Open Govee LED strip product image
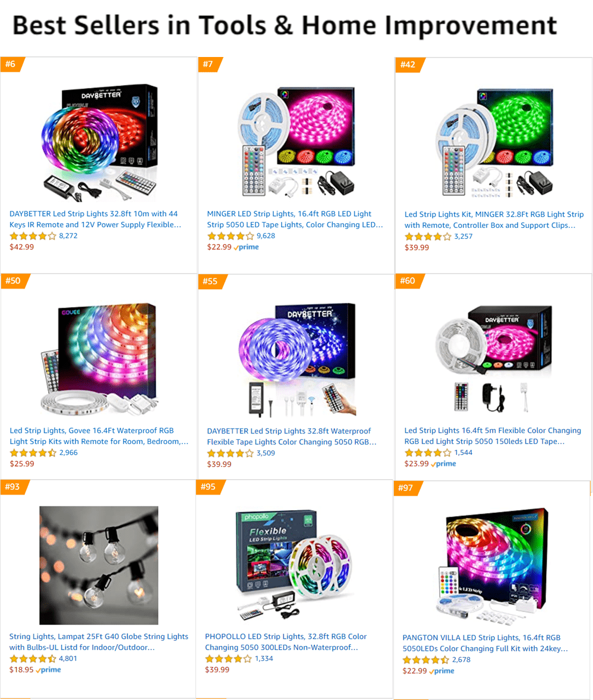Screen dimensions: 593x700 99,359
